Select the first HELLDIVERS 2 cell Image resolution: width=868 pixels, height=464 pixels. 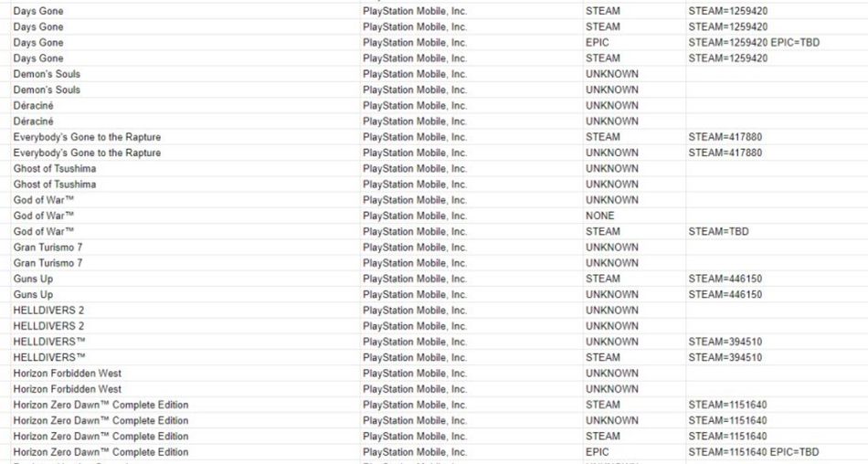tap(185, 311)
